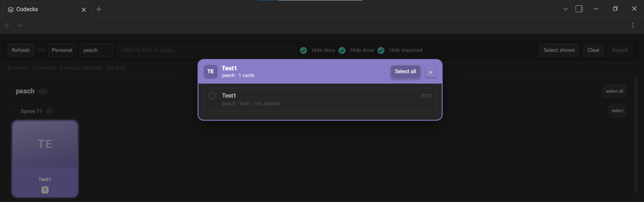Click the peach heading text

tap(25, 91)
